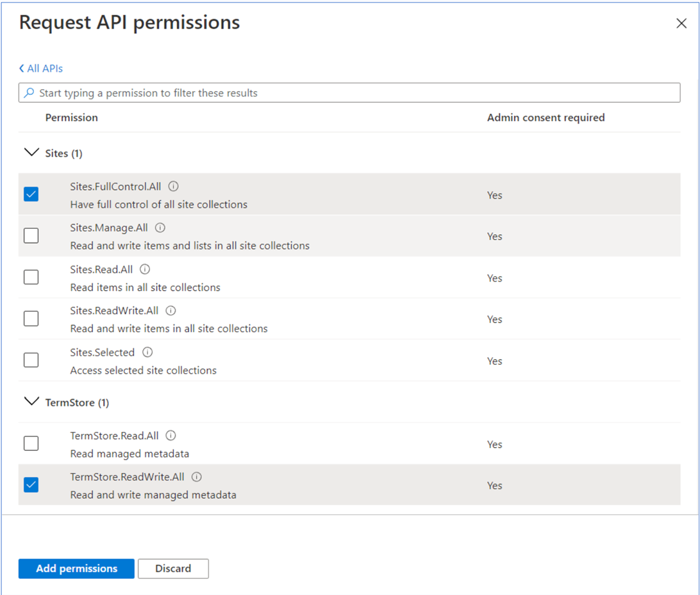
Task: Click info icon next to Sites.FullControl.All
Action: click(x=173, y=187)
